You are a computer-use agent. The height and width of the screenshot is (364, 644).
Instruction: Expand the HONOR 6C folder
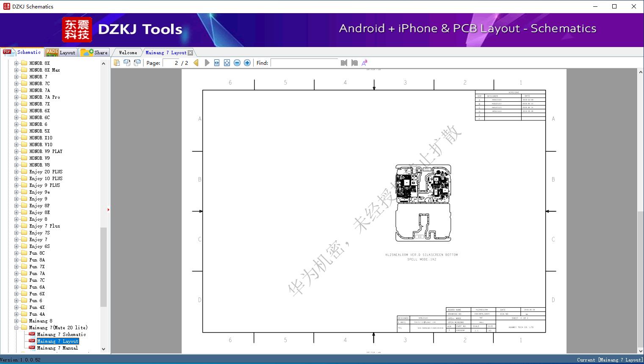[x=16, y=117]
